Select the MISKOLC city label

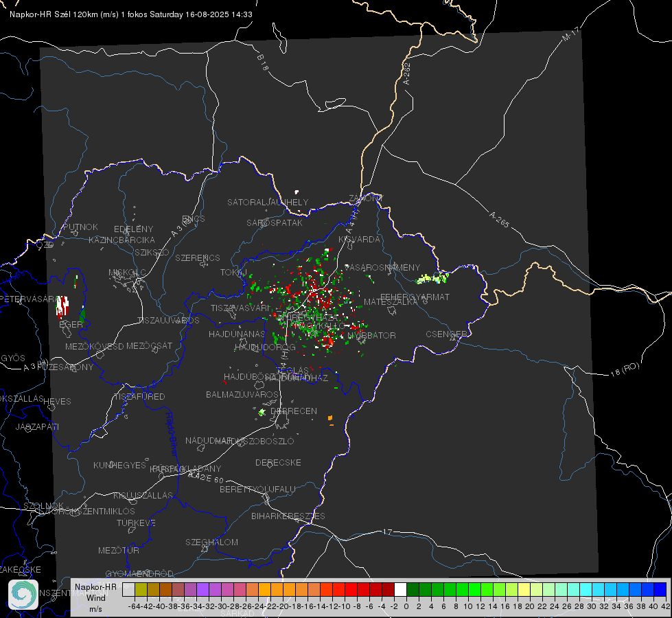coord(127,273)
